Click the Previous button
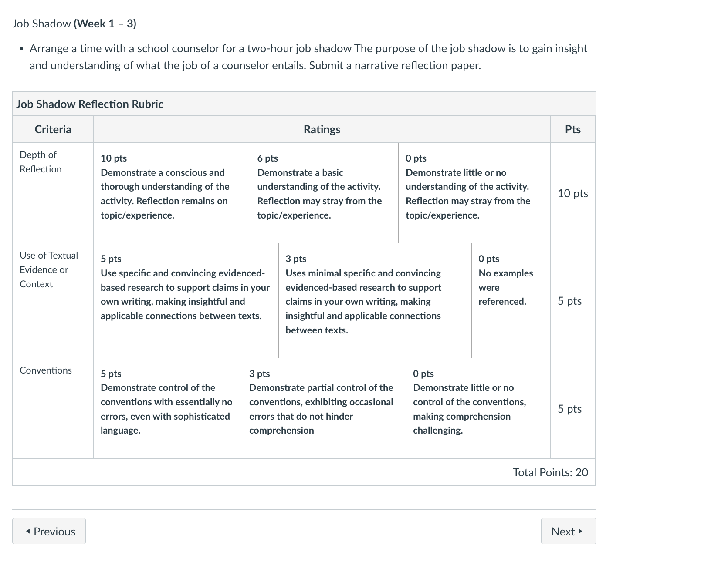The width and height of the screenshot is (728, 562). 49,531
